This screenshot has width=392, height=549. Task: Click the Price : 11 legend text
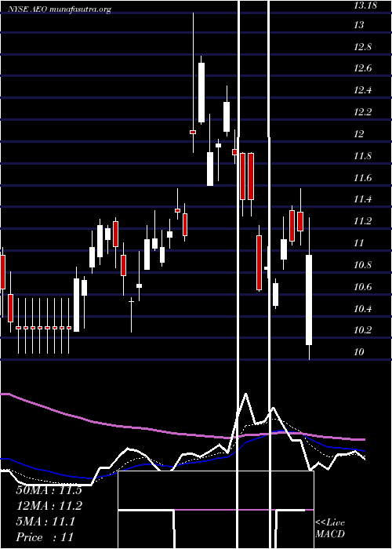(x=45, y=537)
